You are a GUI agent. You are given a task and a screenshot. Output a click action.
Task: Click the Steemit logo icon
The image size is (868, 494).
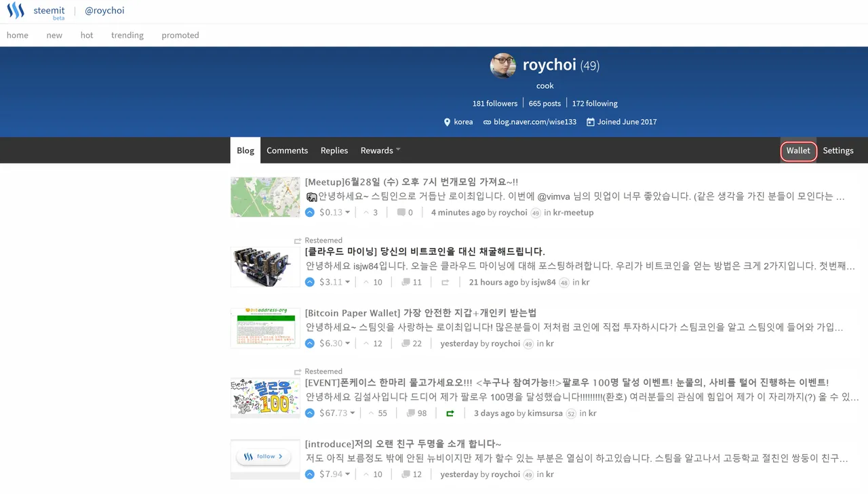[16, 11]
